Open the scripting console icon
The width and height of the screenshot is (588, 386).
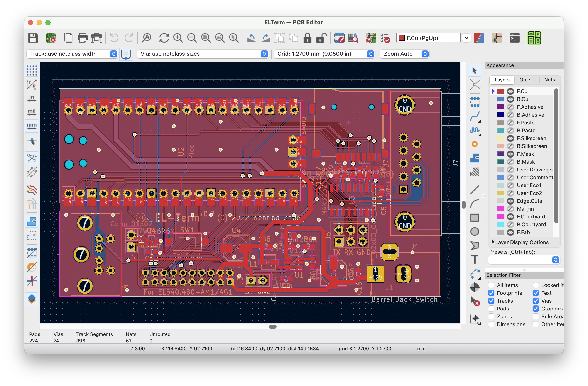515,38
